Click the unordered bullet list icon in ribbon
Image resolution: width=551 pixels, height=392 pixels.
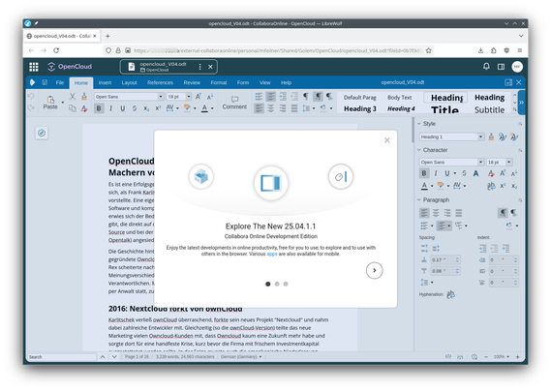click(259, 96)
